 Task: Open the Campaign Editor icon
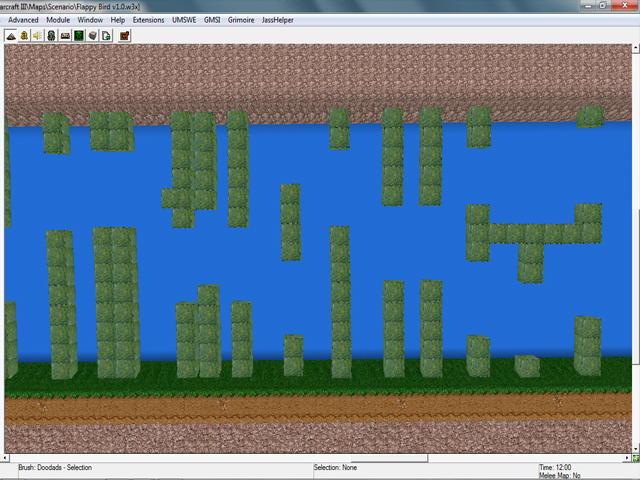point(65,36)
